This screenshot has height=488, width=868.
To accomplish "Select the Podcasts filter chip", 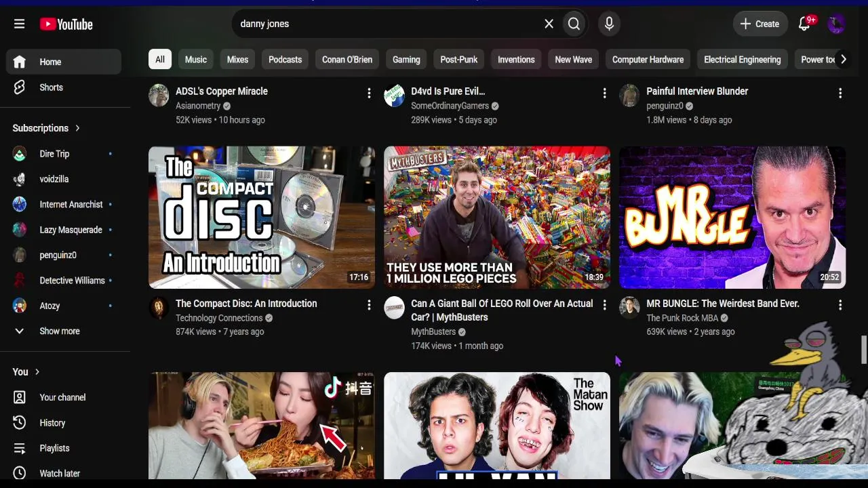I will point(285,60).
